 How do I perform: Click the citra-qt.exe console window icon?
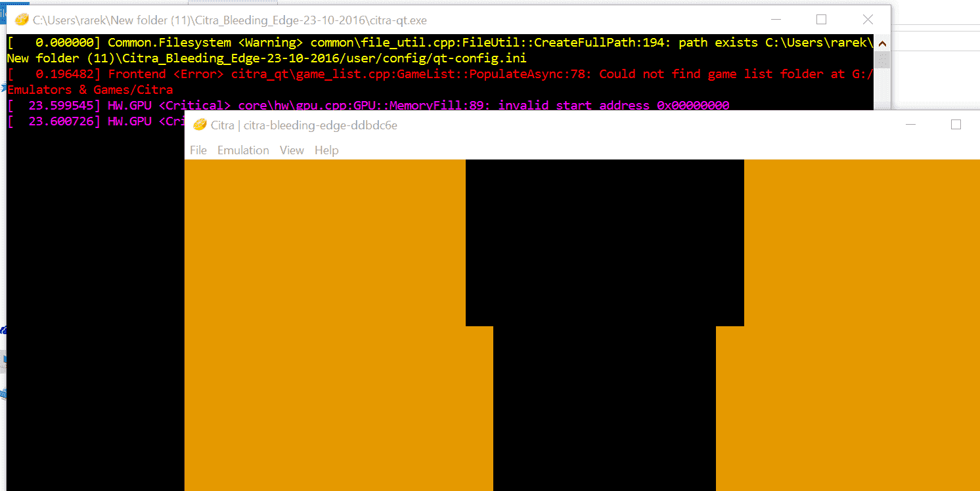click(22, 20)
